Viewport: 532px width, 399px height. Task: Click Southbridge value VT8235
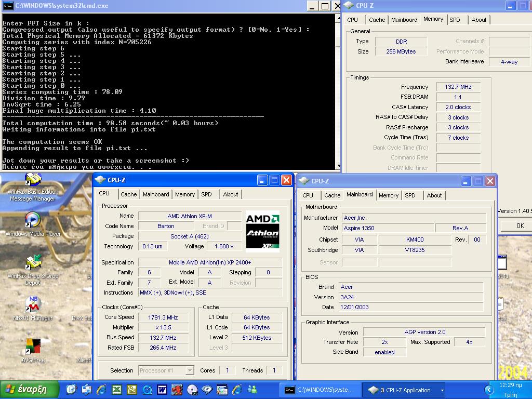coord(415,250)
